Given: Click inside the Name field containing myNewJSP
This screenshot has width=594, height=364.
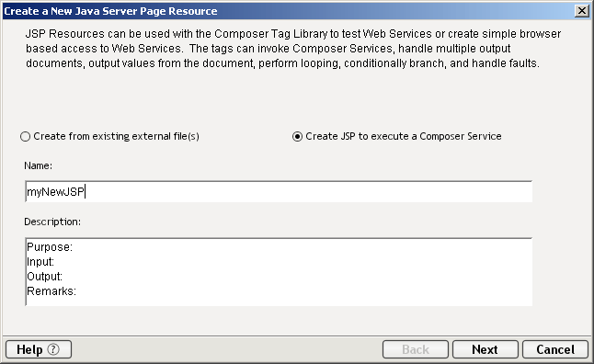Looking at the screenshot, I should (x=279, y=192).
